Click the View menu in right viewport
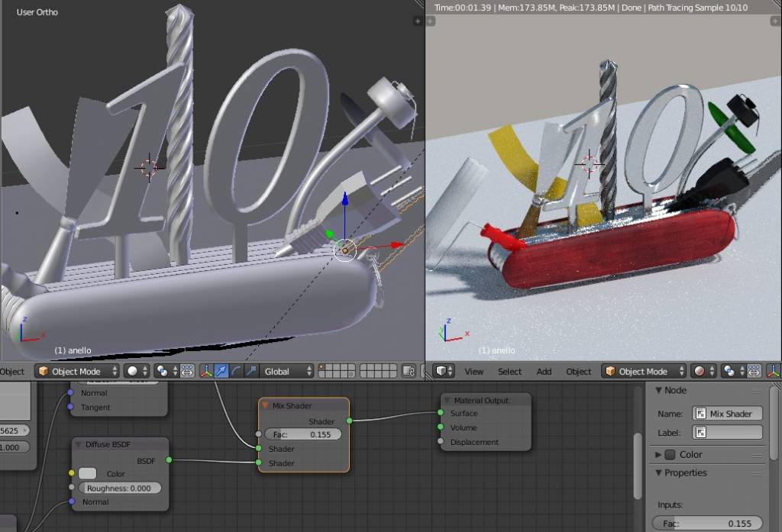Screen dimensions: 782x532 [474, 372]
